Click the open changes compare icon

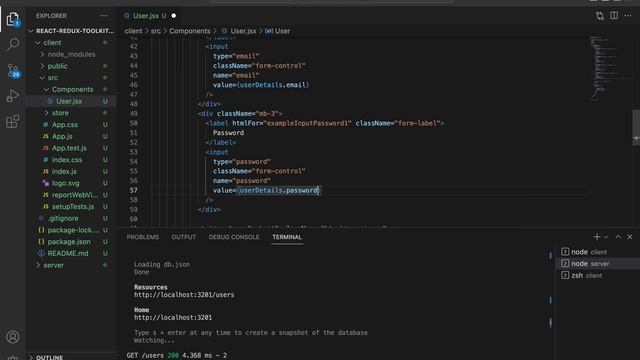[x=600, y=16]
